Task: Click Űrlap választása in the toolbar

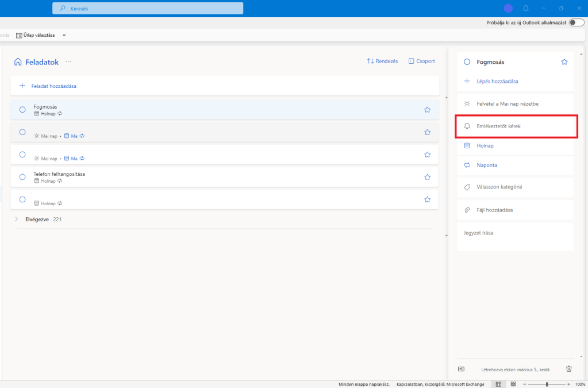Action: point(36,35)
